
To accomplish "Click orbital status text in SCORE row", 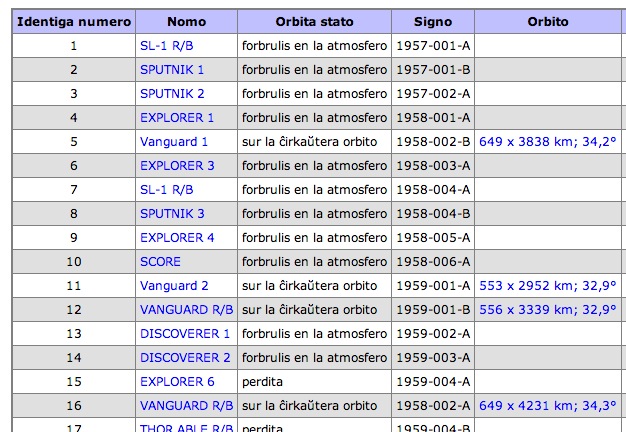I will (x=314, y=262).
